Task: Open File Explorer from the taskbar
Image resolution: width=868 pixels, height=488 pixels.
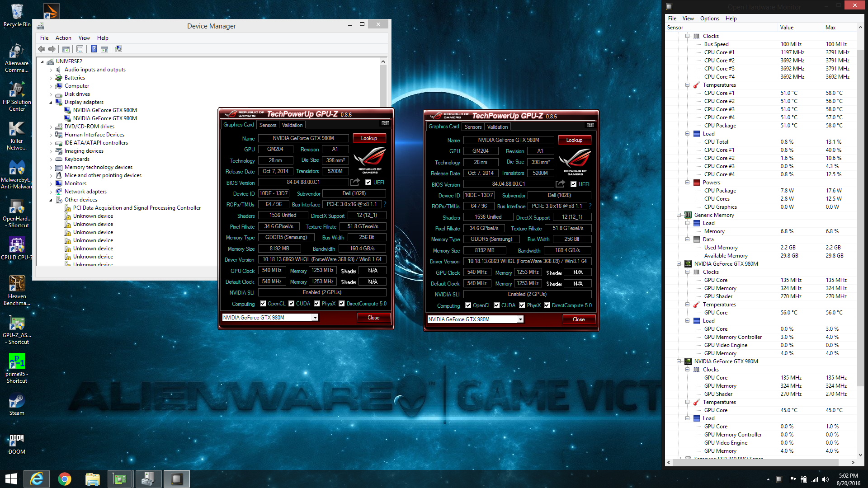Action: pos(92,479)
